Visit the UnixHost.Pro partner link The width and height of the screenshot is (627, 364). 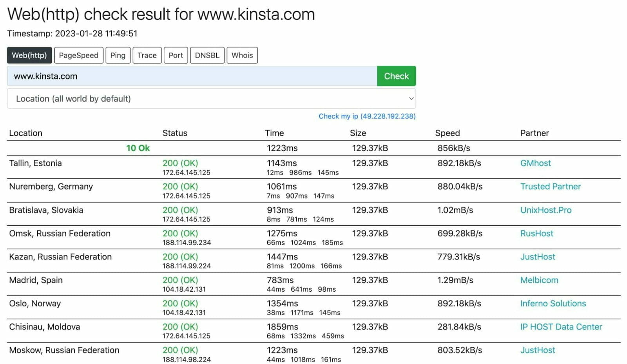click(546, 210)
